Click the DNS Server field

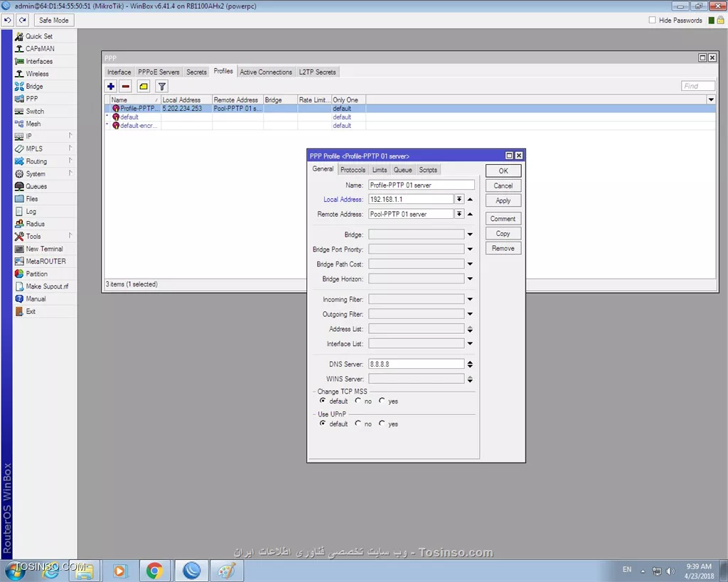[x=416, y=365]
